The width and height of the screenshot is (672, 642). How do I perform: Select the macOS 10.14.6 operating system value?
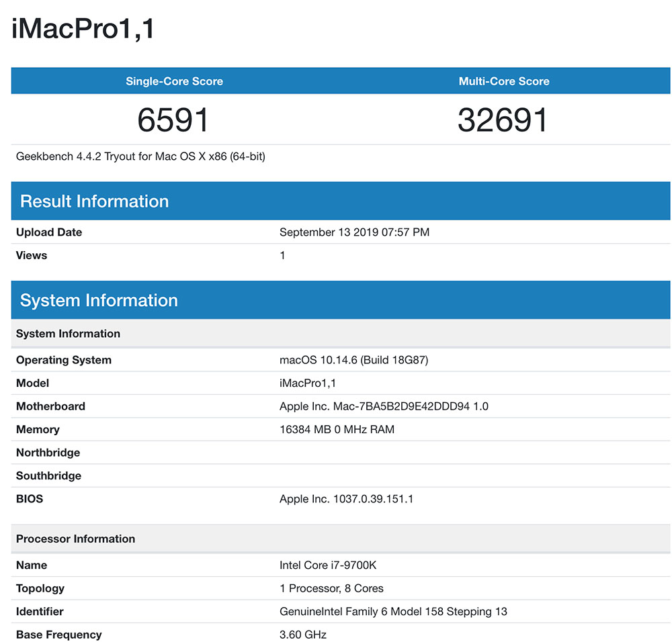coord(353,360)
